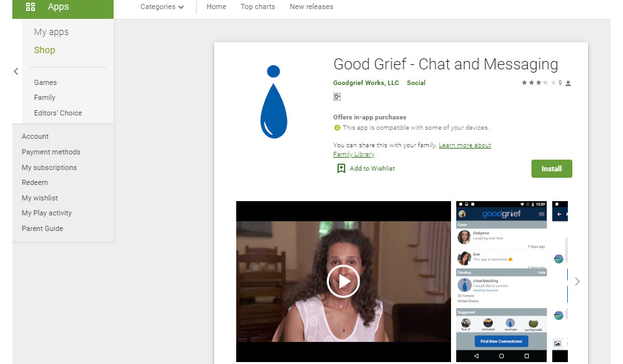
Task: Click the Apps grid icon
Action: (31, 7)
